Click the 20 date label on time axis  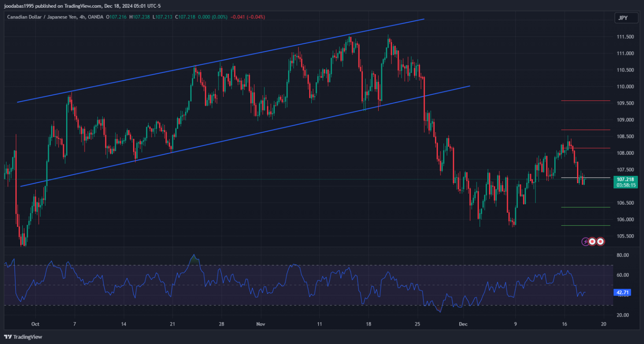[604, 324]
